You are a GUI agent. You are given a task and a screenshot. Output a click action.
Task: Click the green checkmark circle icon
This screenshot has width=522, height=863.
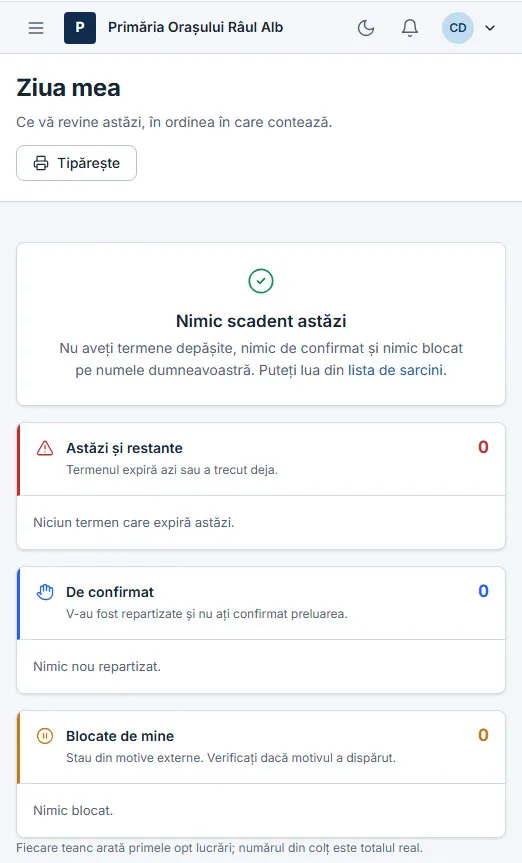tap(261, 281)
